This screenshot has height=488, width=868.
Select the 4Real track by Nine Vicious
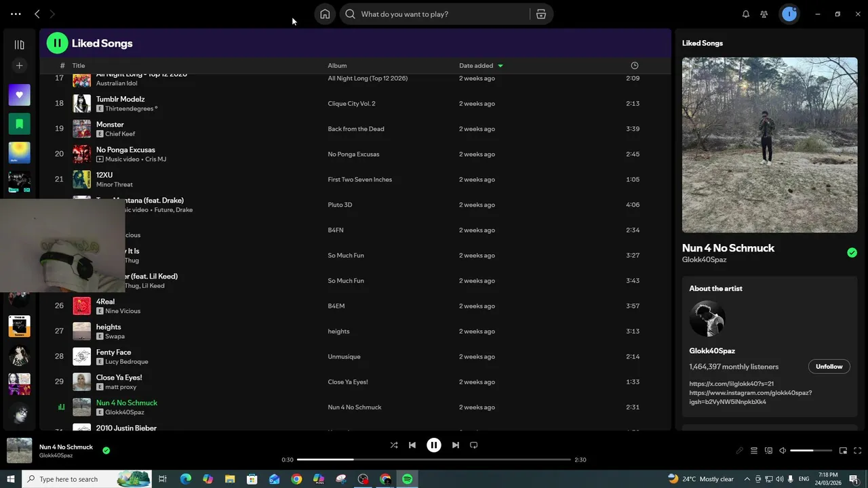355,306
